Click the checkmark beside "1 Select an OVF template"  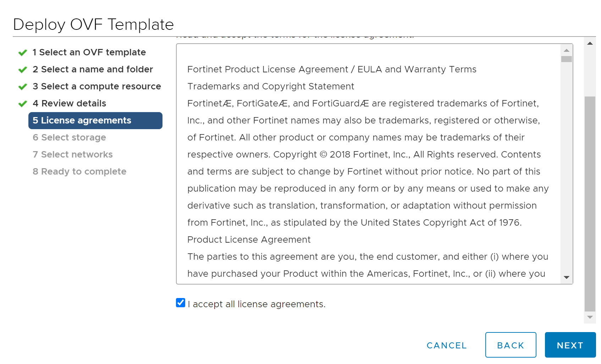(x=22, y=52)
